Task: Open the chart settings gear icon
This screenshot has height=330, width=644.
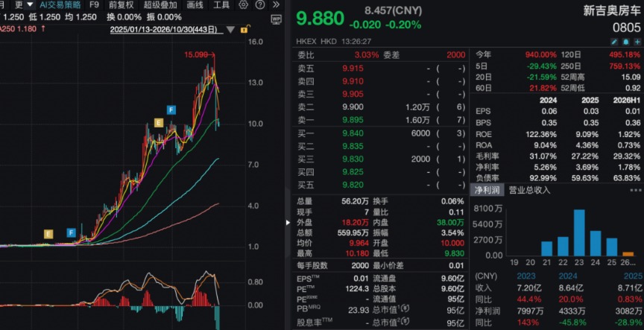Action: click(x=243, y=5)
